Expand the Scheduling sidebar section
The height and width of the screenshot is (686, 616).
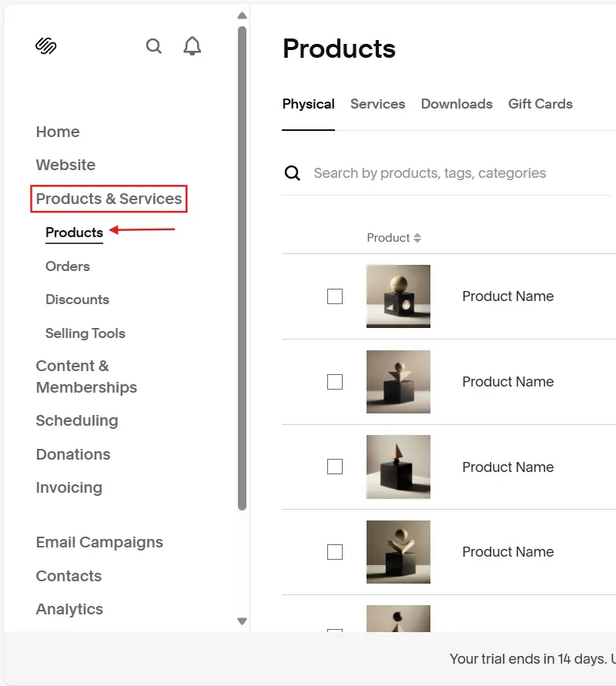(77, 420)
